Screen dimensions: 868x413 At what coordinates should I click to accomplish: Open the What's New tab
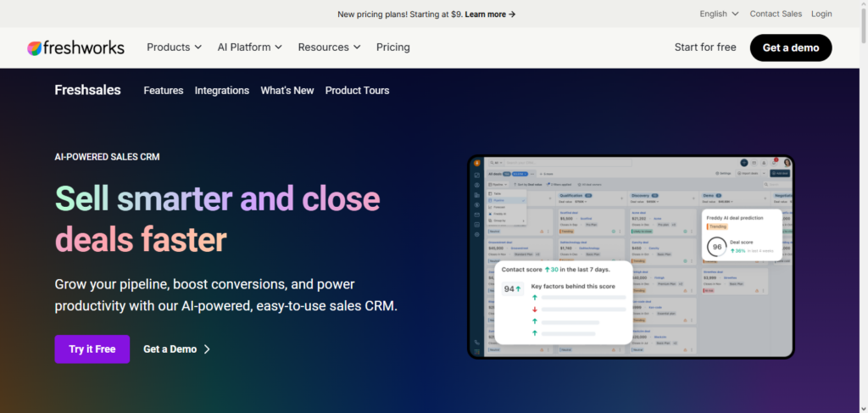(x=287, y=90)
